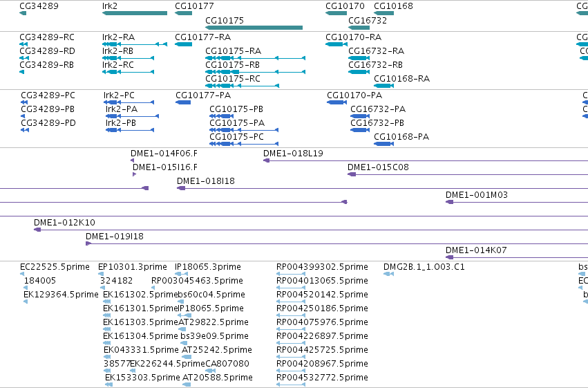Screen dimensions: 588x388
Task: Click transcript CG10175-RB
Action: [232, 65]
